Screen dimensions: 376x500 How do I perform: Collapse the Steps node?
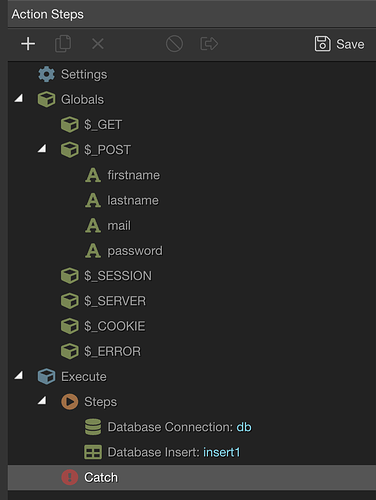click(x=42, y=400)
